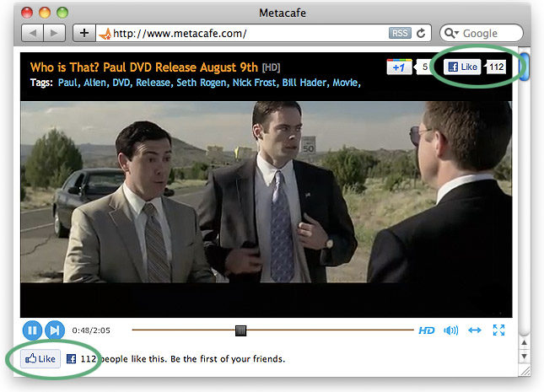Mute the video volume speaker icon

pyautogui.click(x=450, y=330)
